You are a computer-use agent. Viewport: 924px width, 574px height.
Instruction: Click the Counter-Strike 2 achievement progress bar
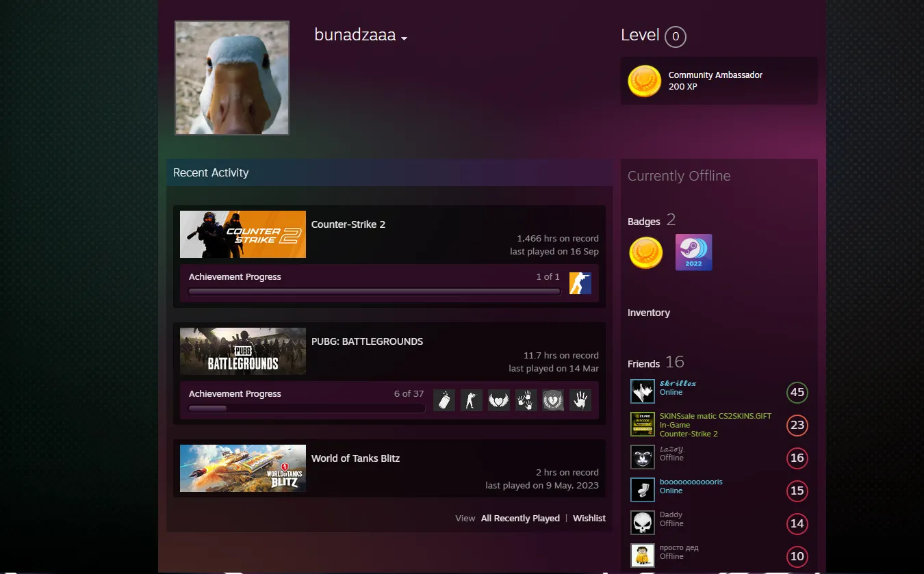click(374, 291)
